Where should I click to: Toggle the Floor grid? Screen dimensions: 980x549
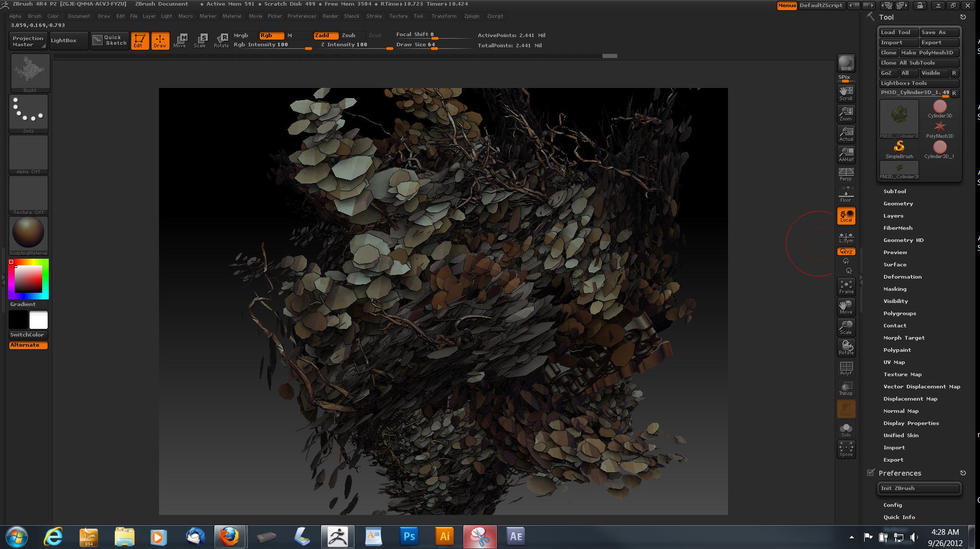click(846, 195)
